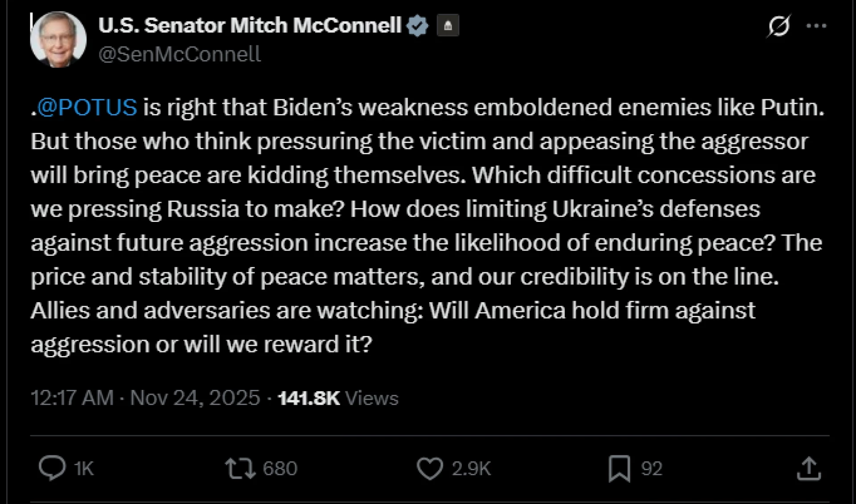The height and width of the screenshot is (504, 856).
Task: Click the 92 bookmarks count
Action: coord(651,468)
